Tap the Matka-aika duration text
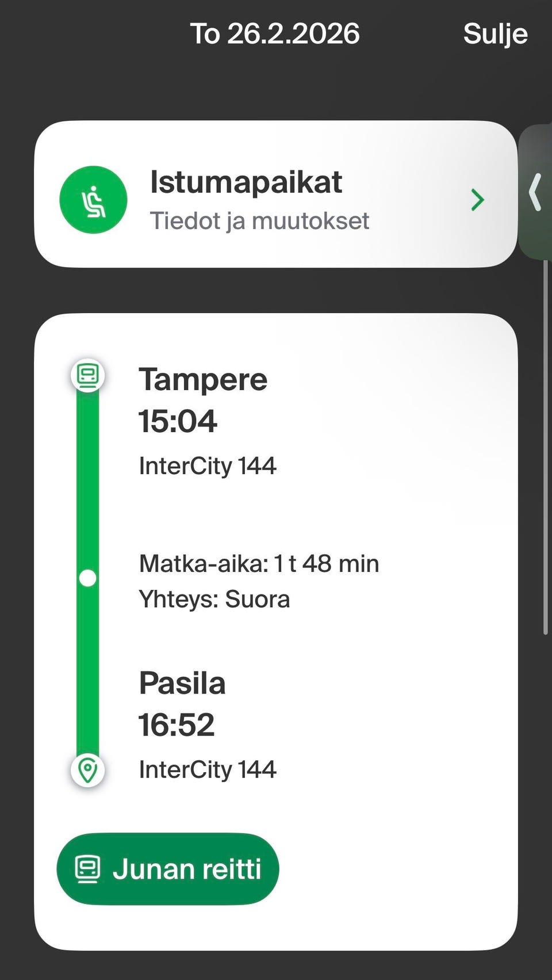This screenshot has width=552, height=980. coord(259,564)
